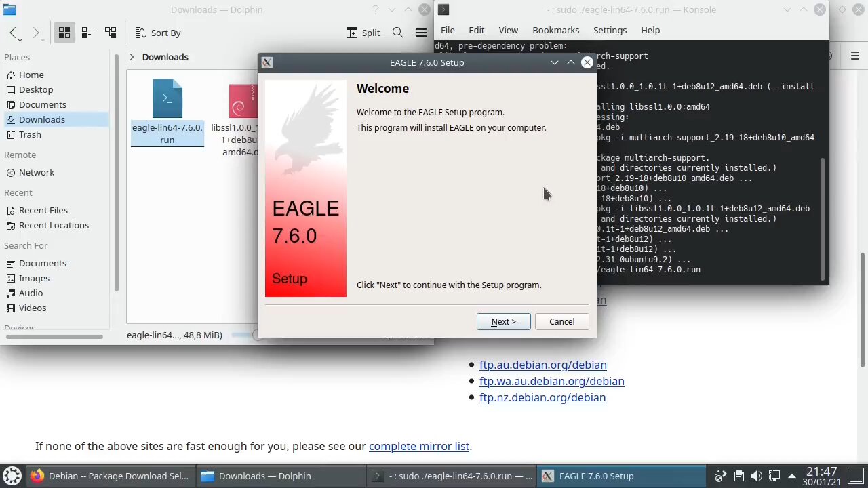The height and width of the screenshot is (488, 868).
Task: Open Konsole Settings menu
Action: click(x=610, y=30)
